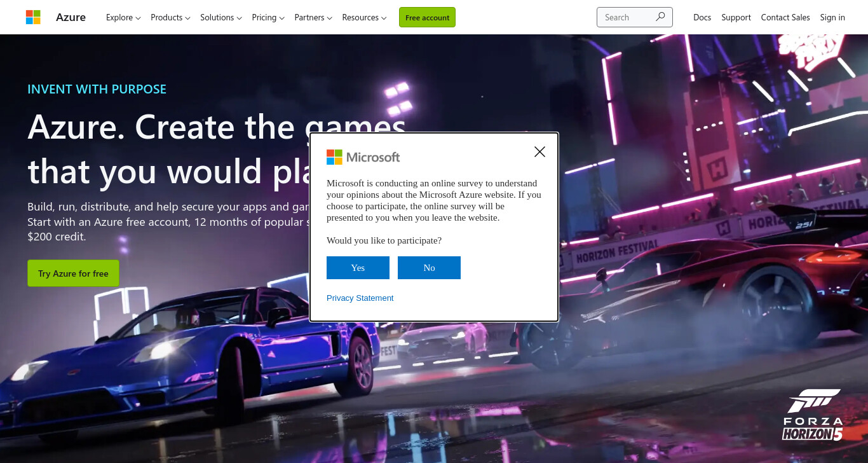This screenshot has width=868, height=463.
Task: Click the Microsoft logo in survey dialog
Action: [363, 157]
